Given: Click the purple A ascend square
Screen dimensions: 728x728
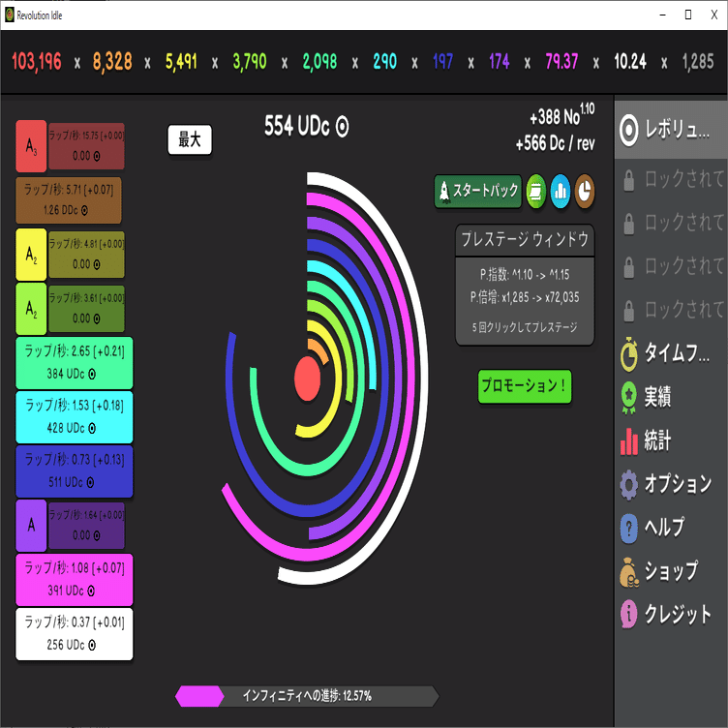Looking at the screenshot, I should tap(31, 525).
